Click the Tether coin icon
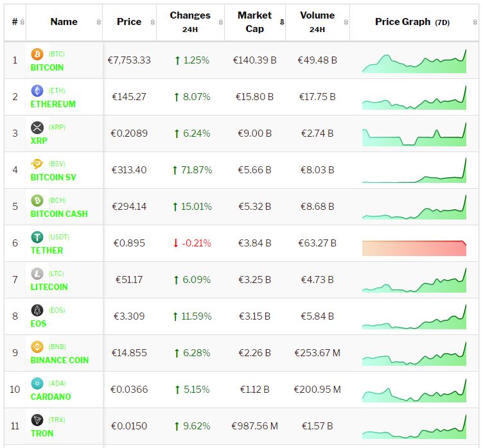Screen dimensions: 483x448 [37, 237]
